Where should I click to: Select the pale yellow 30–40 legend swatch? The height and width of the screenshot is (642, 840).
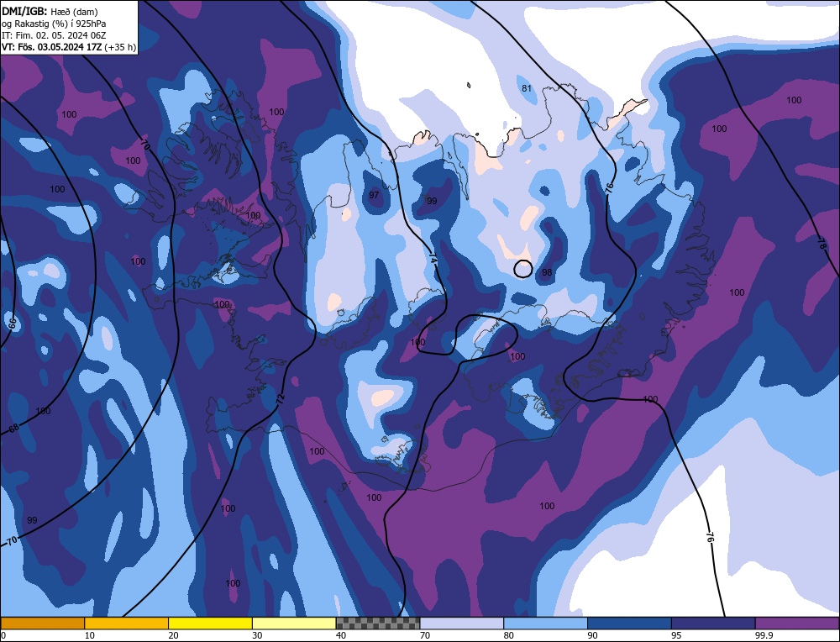pyautogui.click(x=294, y=623)
